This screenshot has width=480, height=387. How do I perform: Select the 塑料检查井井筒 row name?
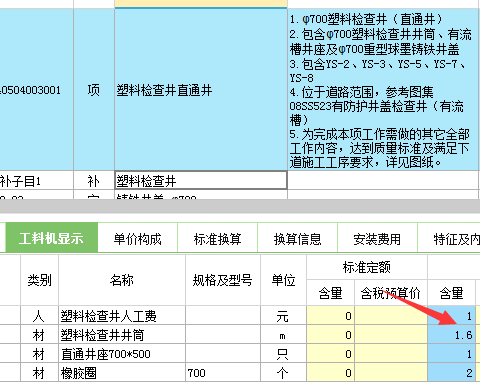tap(122, 334)
